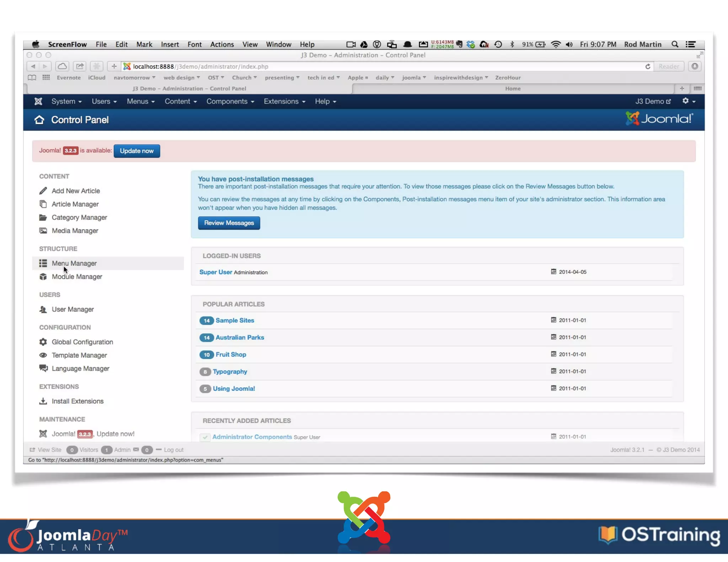Click the User Manager person icon
This screenshot has width=728, height=562.
43,309
